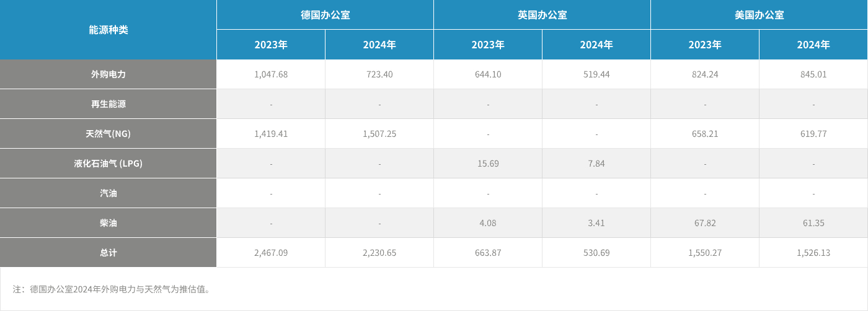Select the total 663.87
The height and width of the screenshot is (311, 868).
488,253
